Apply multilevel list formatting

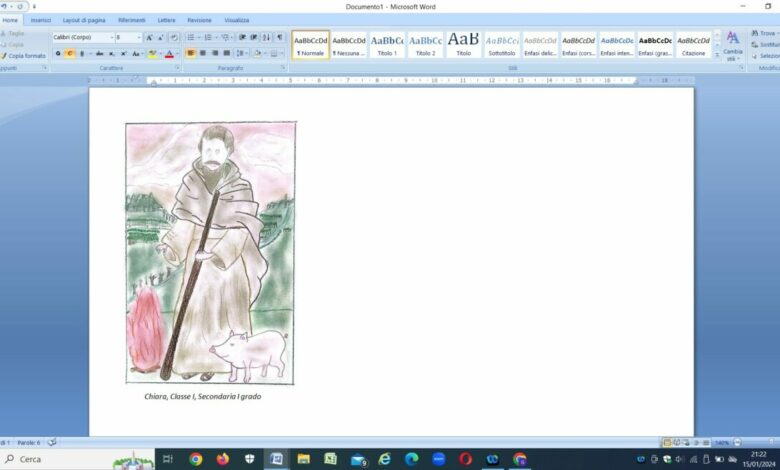click(x=225, y=38)
